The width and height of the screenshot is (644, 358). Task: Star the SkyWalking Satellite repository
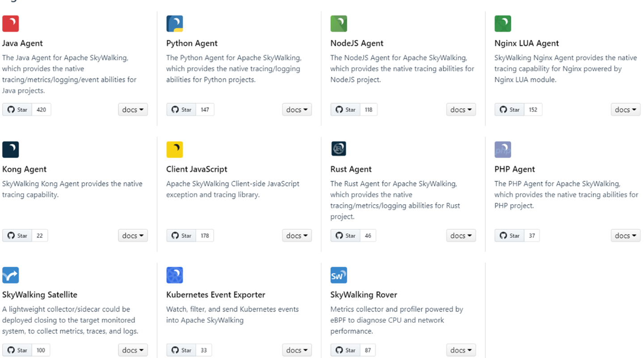[17, 350]
